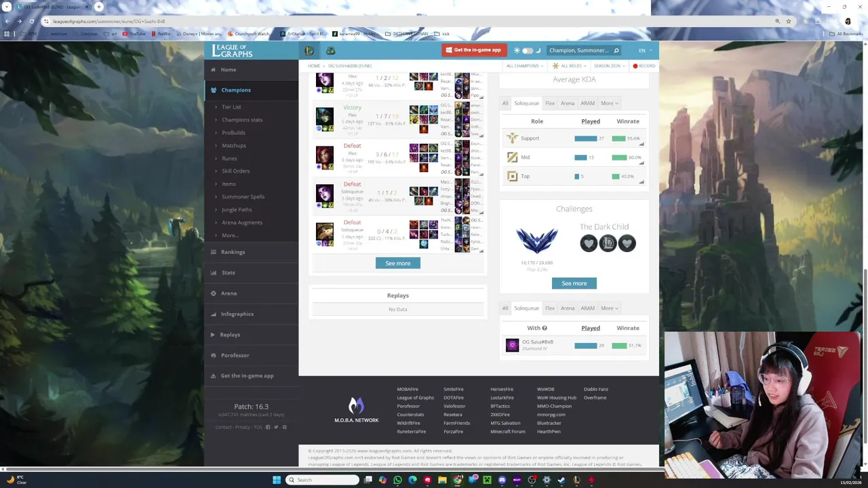Select All tab in roles panel
Viewport: 868px width, 488px height.
click(x=505, y=104)
